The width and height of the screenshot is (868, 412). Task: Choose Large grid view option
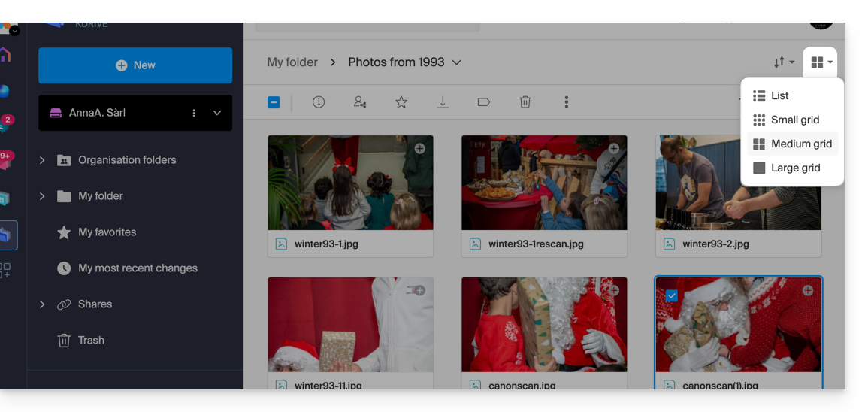tap(794, 168)
